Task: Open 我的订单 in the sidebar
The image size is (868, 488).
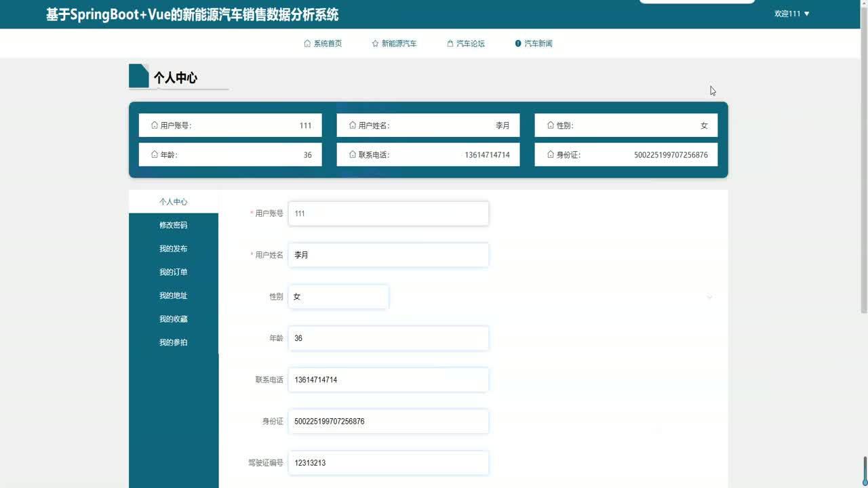Action: (x=174, y=272)
